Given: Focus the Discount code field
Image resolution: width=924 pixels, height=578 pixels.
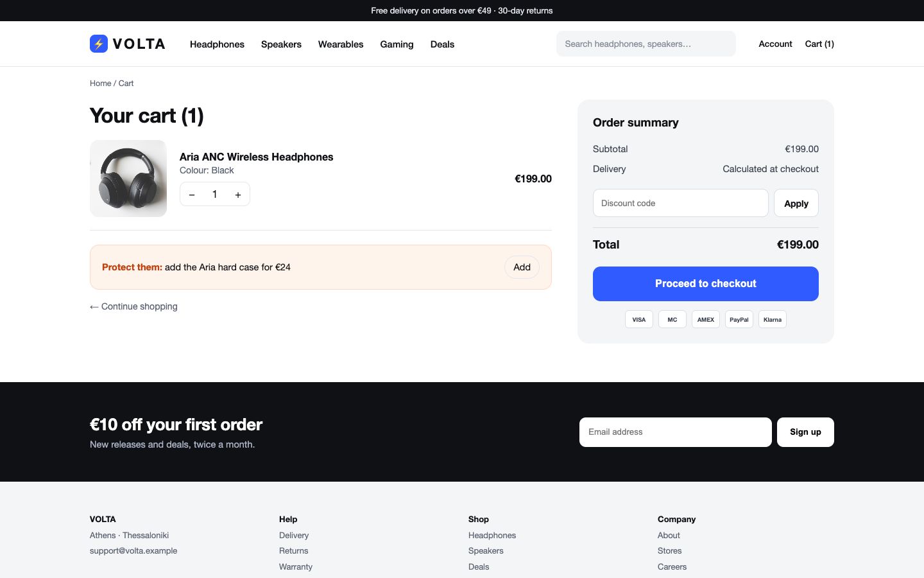Looking at the screenshot, I should tap(680, 203).
